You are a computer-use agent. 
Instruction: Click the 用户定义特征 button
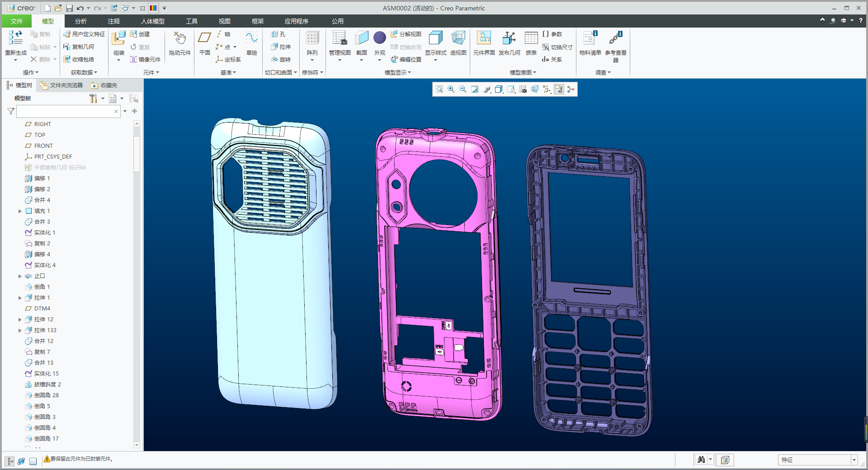coord(84,34)
